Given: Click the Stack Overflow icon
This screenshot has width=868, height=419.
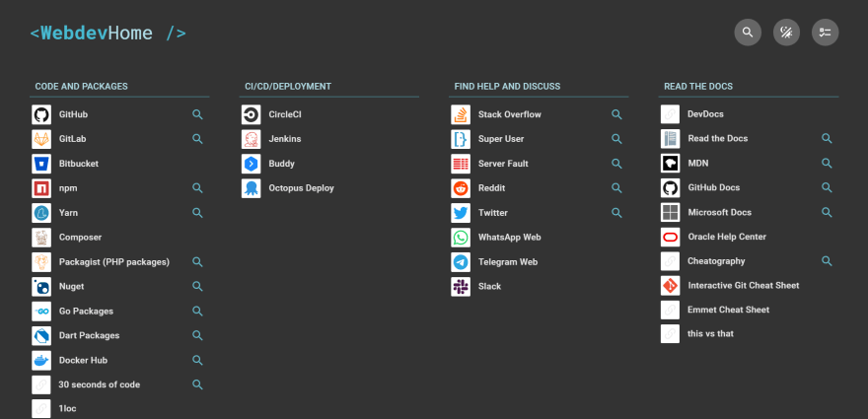Looking at the screenshot, I should point(461,114).
